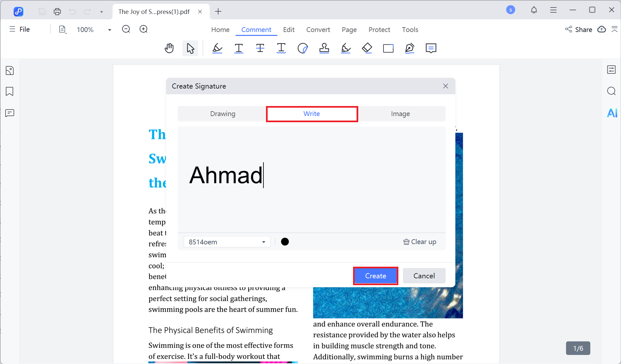This screenshot has height=364, width=621.
Task: Select the Rectangle shape tool
Action: pos(388,48)
